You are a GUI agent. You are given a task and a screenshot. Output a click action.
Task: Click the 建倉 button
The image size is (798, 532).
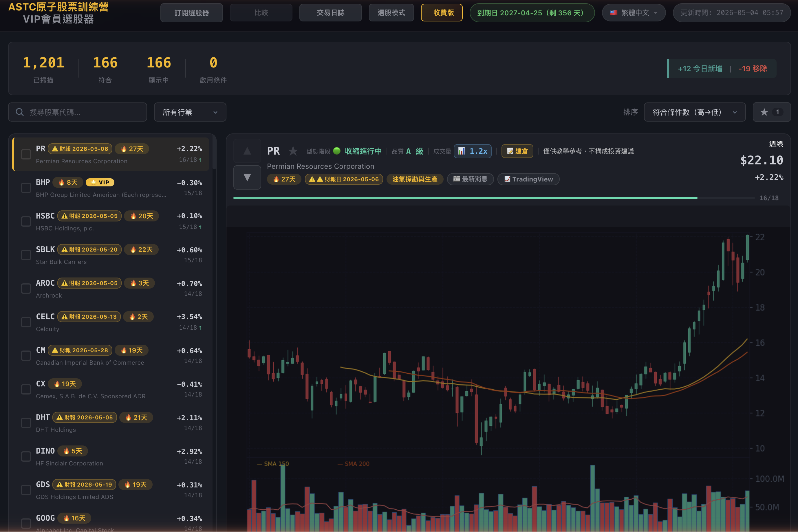coord(517,151)
